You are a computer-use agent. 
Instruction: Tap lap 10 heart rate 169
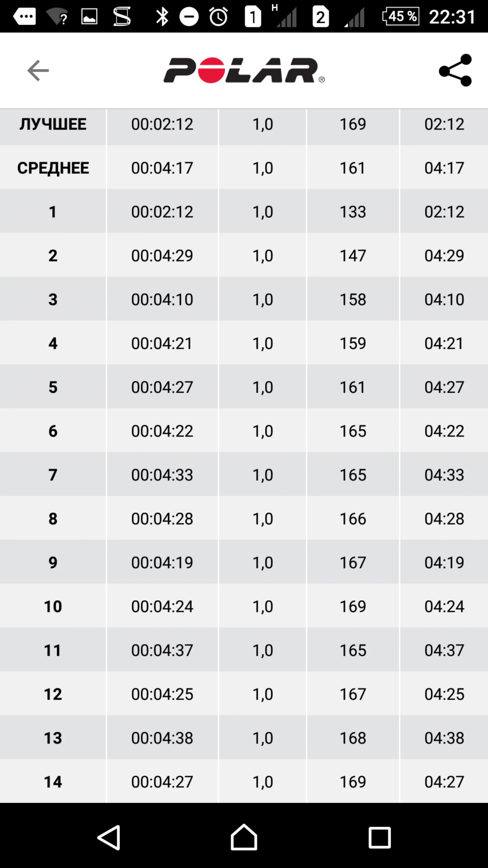click(353, 606)
